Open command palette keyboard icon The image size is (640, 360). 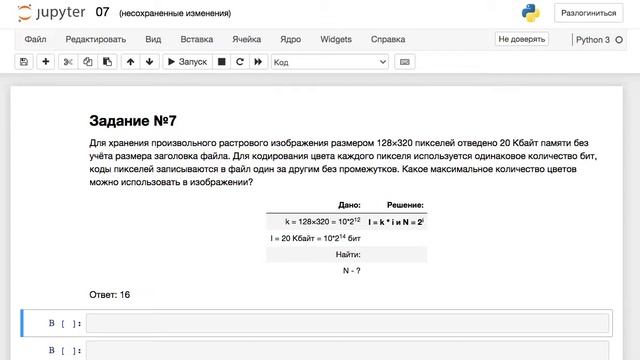(x=404, y=62)
